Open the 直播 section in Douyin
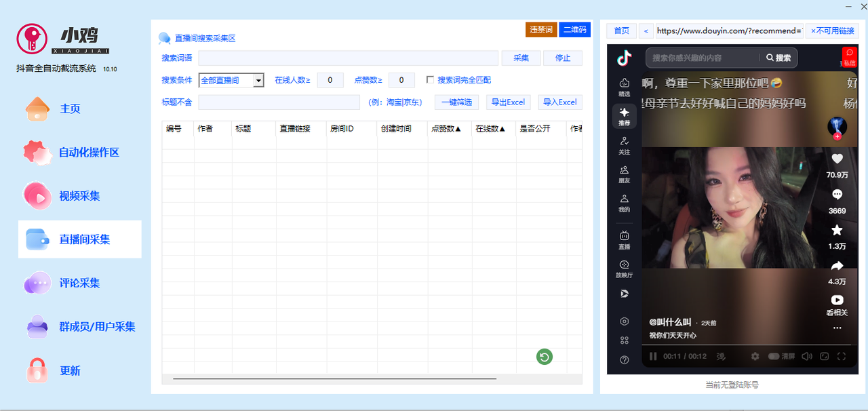The width and height of the screenshot is (868, 411). pyautogui.click(x=625, y=239)
